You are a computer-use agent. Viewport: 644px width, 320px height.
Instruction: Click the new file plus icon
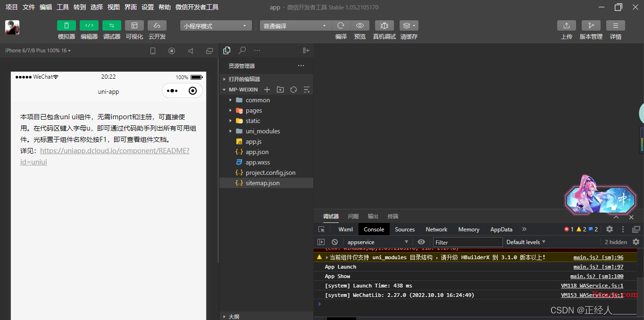pos(267,90)
